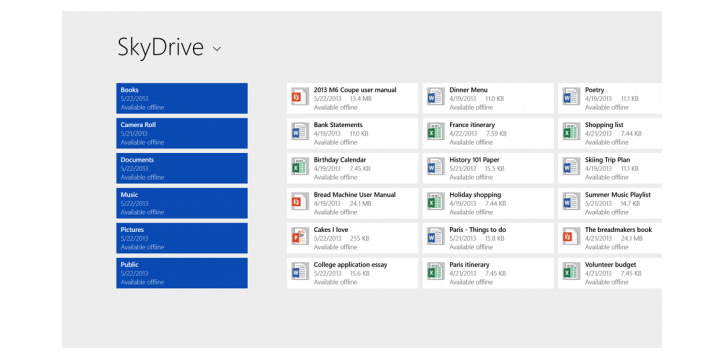Open the Books folder tile
Screen dimensions: 724x360
(182, 98)
